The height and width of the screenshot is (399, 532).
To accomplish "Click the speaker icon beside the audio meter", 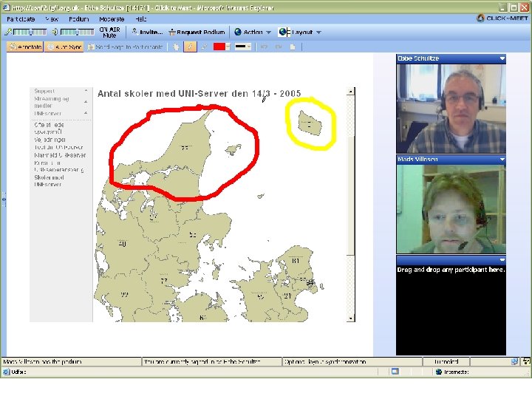I will tap(55, 32).
